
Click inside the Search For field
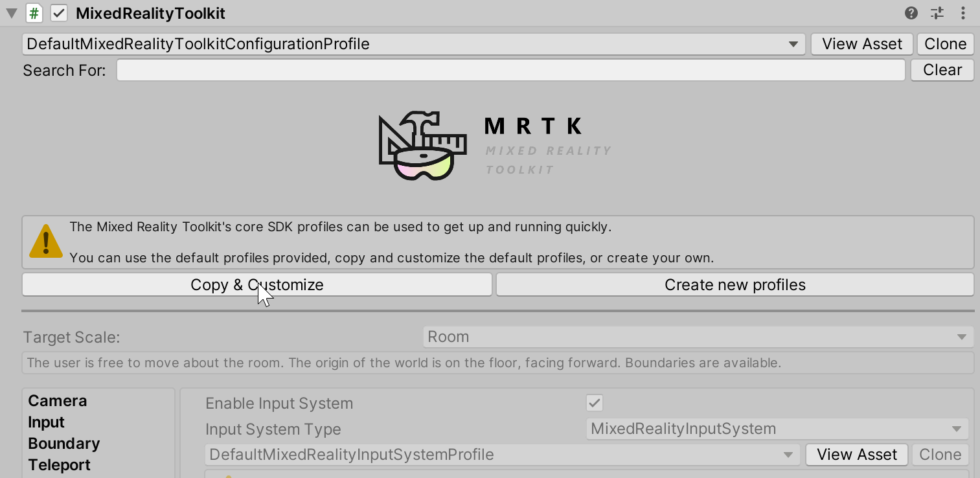[x=510, y=70]
